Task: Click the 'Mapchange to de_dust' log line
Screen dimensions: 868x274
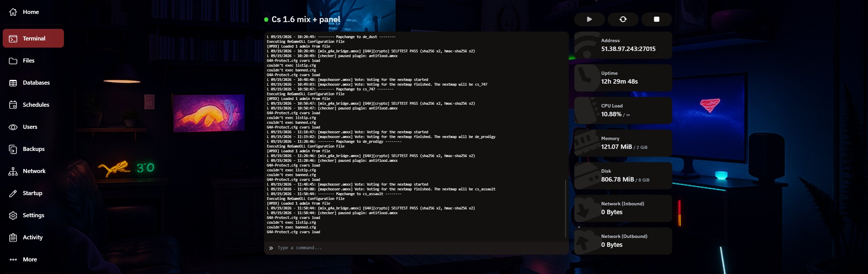Action: click(331, 37)
